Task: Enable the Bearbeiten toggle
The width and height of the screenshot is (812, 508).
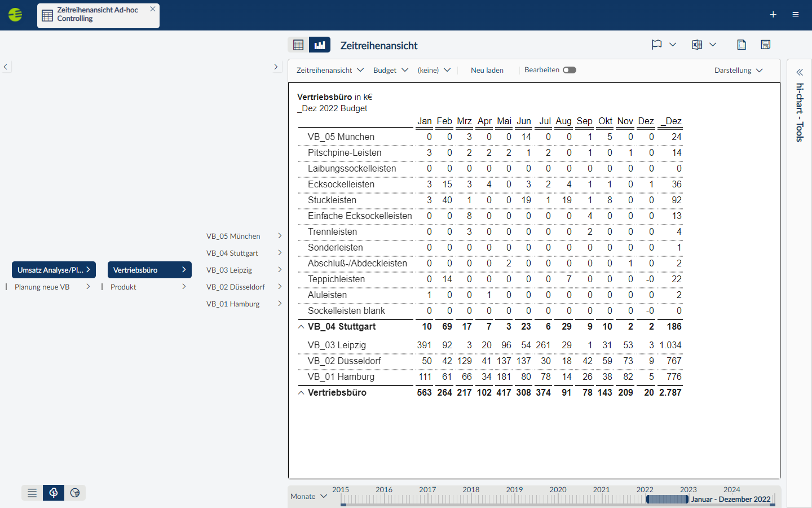Action: pyautogui.click(x=569, y=70)
